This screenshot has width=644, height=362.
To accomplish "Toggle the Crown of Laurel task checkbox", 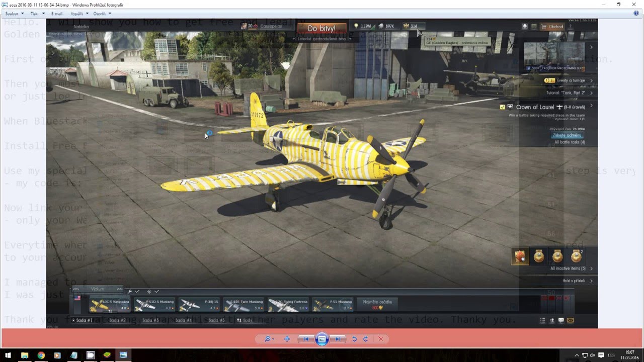I will click(x=502, y=107).
